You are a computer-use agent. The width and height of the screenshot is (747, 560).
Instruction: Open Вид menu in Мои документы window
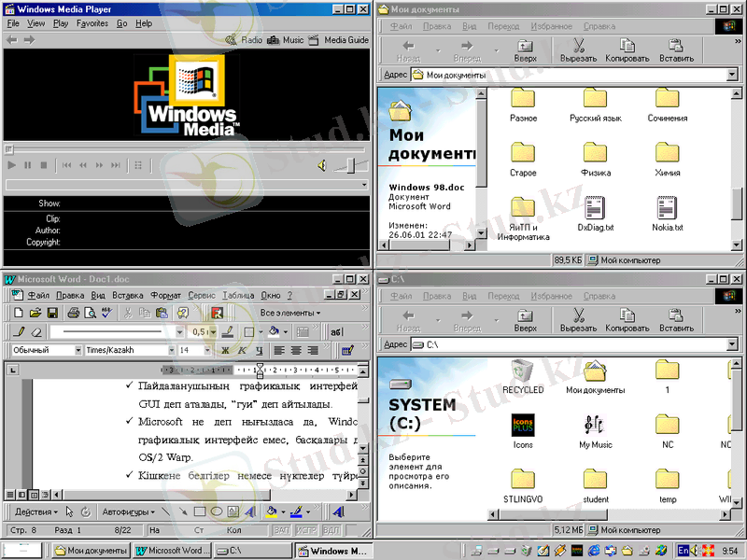click(469, 26)
